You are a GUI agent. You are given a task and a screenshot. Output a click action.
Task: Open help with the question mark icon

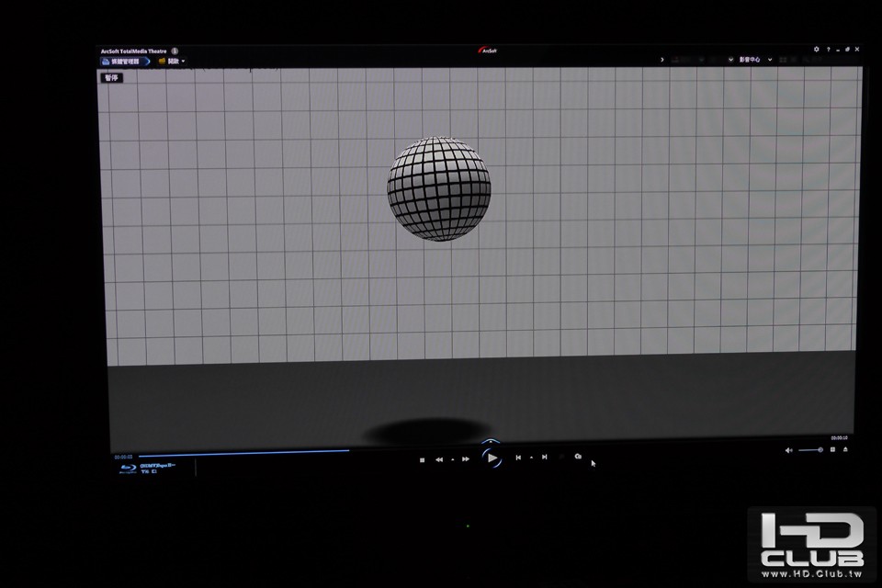click(828, 50)
